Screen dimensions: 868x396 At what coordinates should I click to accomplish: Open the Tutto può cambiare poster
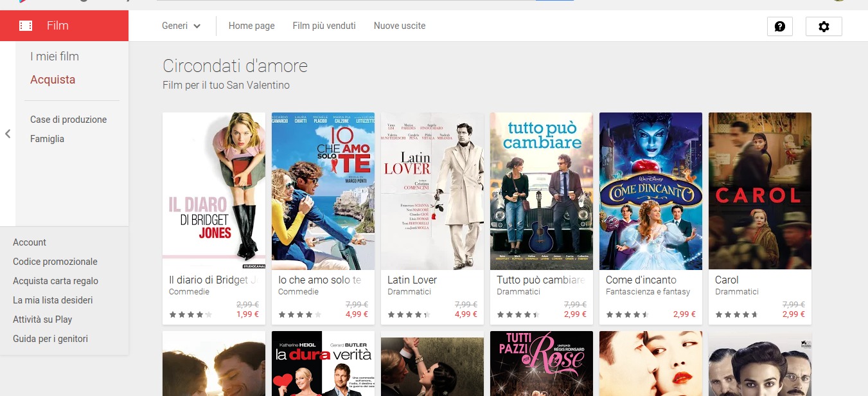point(542,191)
